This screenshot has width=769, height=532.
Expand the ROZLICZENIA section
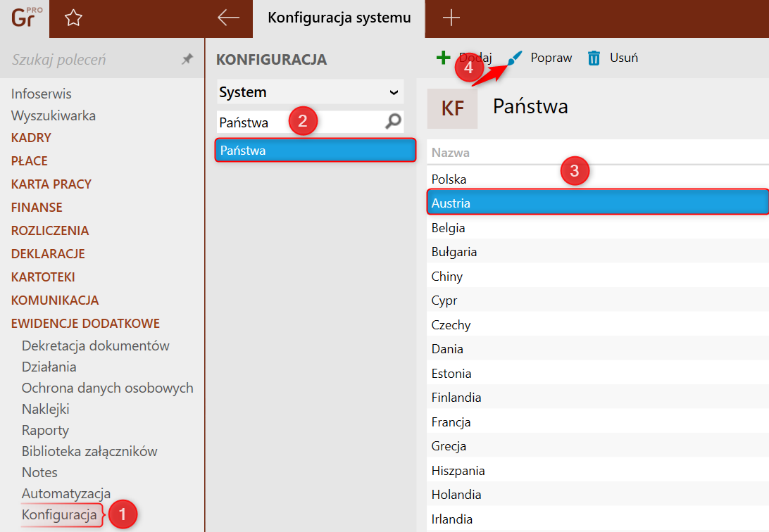click(50, 230)
